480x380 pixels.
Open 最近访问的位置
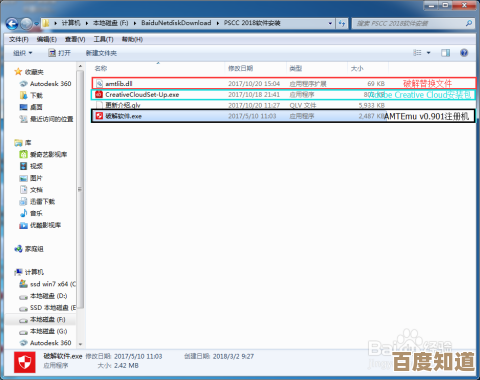click(51, 119)
